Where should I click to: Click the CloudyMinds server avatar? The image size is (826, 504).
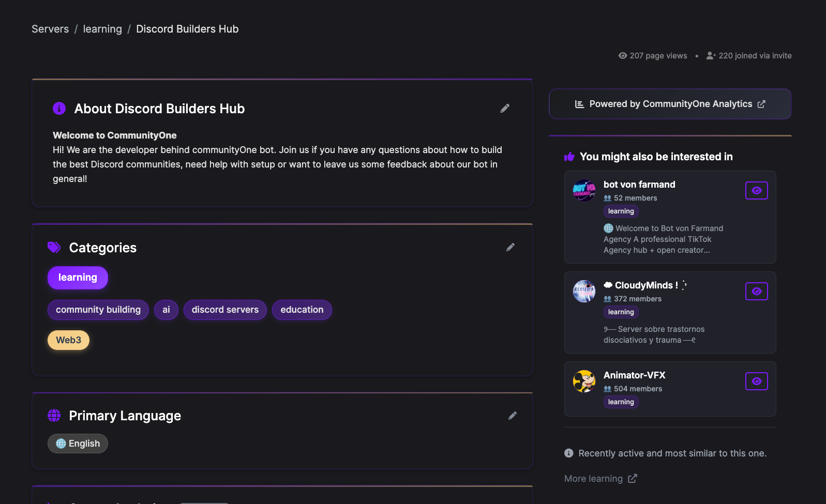[x=584, y=291]
